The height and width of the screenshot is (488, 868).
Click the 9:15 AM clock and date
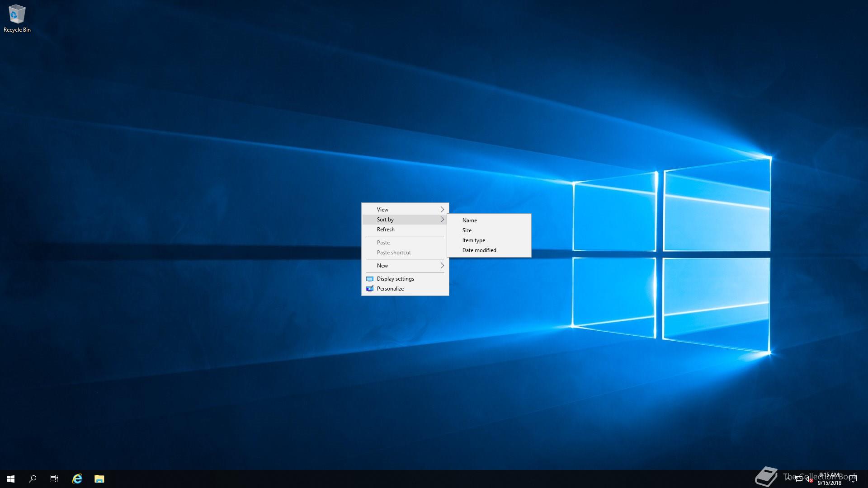pyautogui.click(x=829, y=479)
